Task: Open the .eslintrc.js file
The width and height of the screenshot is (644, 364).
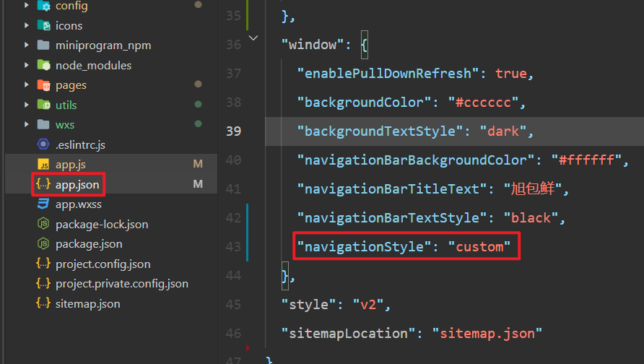Action: 81,144
